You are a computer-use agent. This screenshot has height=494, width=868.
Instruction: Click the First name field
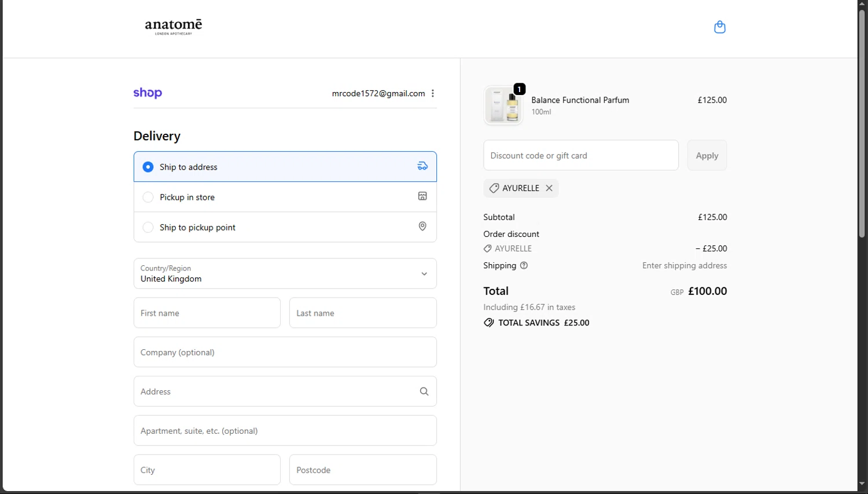[207, 313]
